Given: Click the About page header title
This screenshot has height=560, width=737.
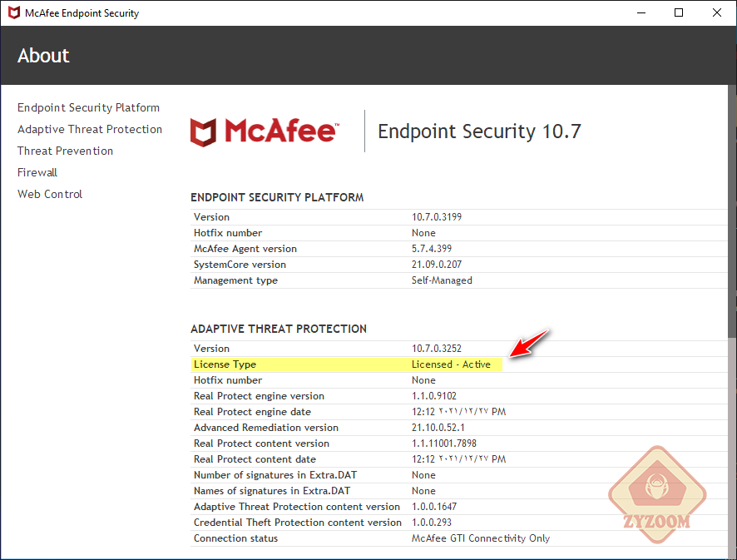Looking at the screenshot, I should 43,56.
